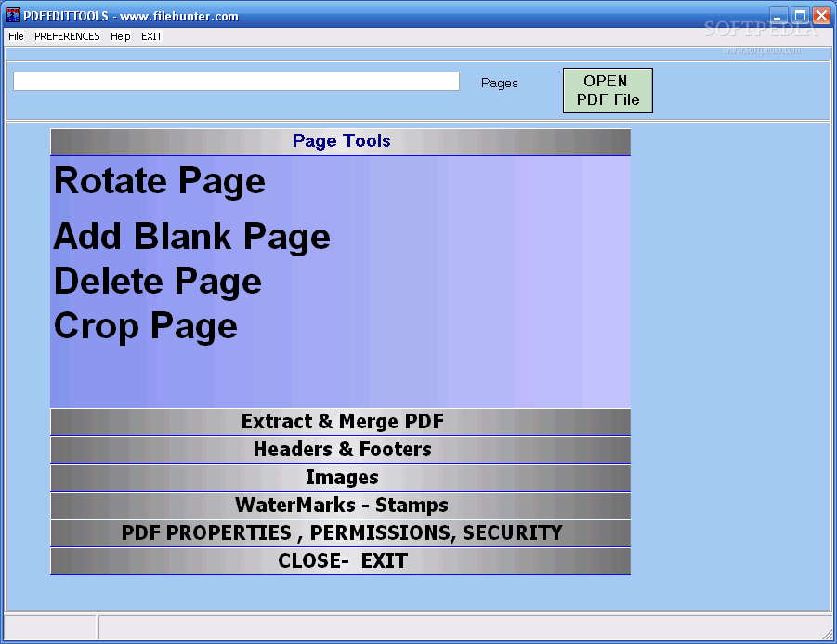
Task: Open the File menu
Action: [16, 36]
